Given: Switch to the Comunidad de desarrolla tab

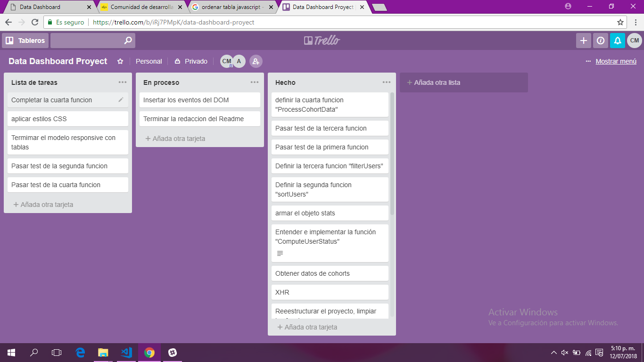Looking at the screenshot, I should click(x=142, y=7).
